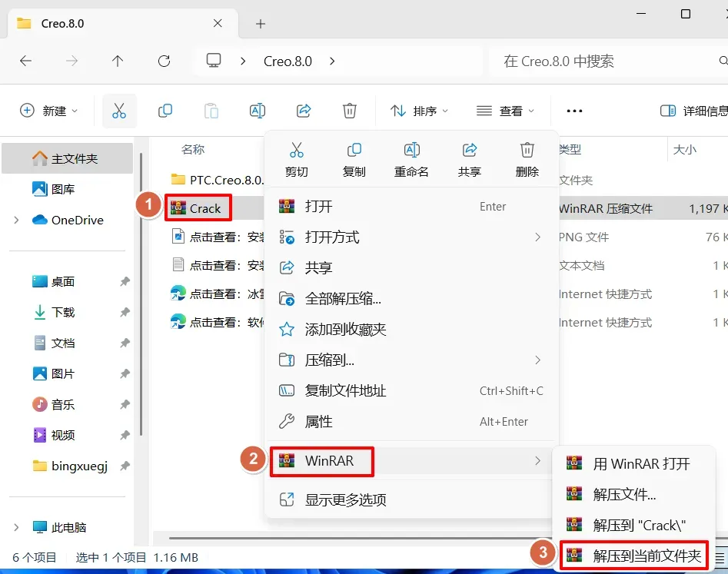Click Creo.8.0 in the address bar
The height and width of the screenshot is (574, 728).
pos(288,61)
